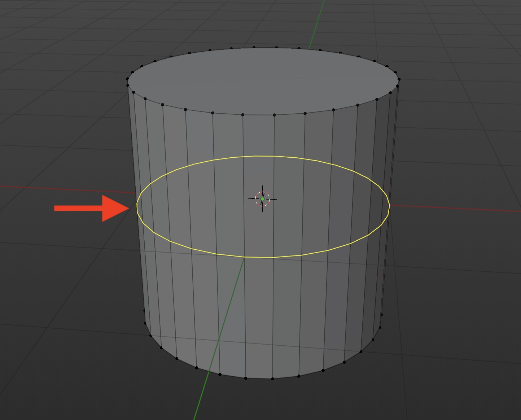Select the front-most edge of the top rim
Viewport: 521px width, 420px height.
[258, 115]
